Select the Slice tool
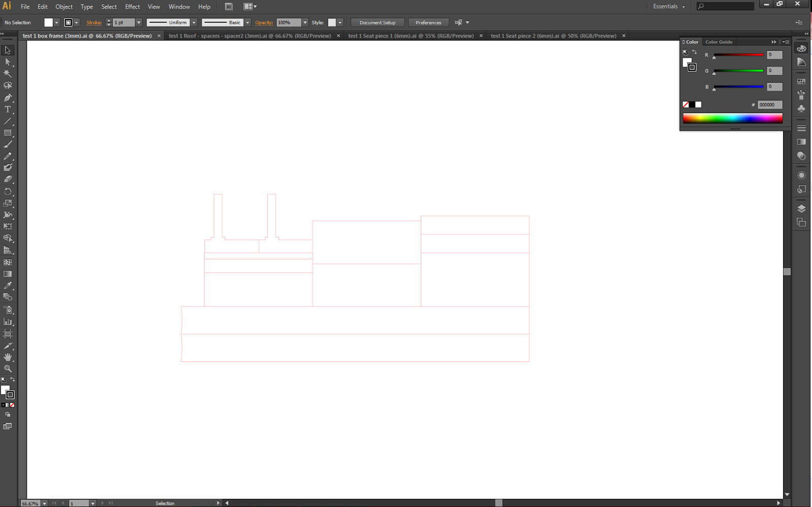812x507 pixels. [x=8, y=346]
